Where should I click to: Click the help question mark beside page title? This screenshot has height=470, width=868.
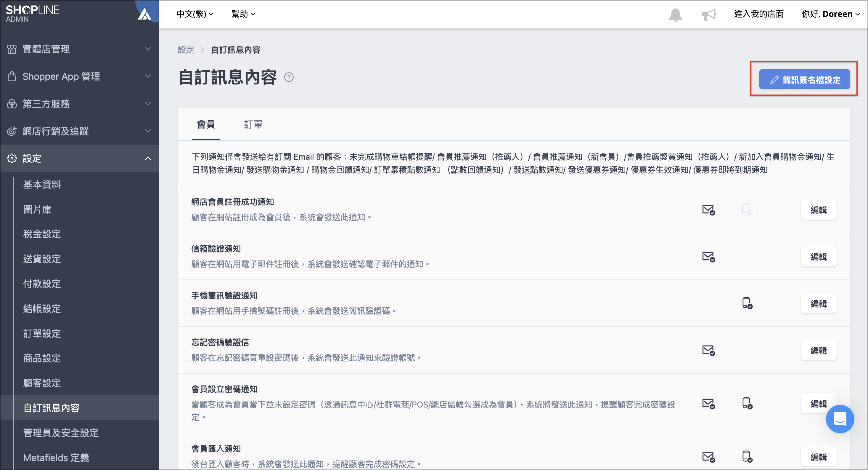[x=289, y=77]
